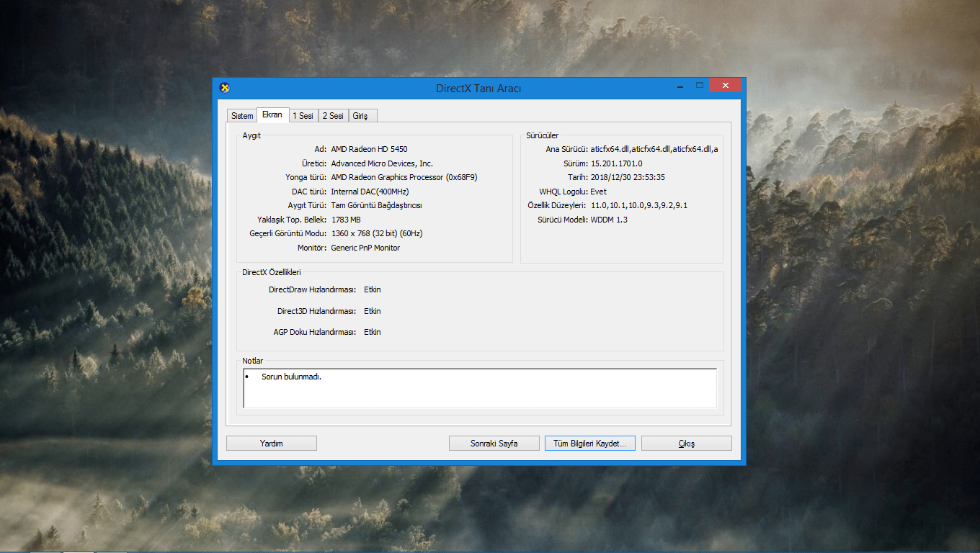
Task: Click the 'DirectX Tanı Aracı' window title
Action: click(x=478, y=89)
